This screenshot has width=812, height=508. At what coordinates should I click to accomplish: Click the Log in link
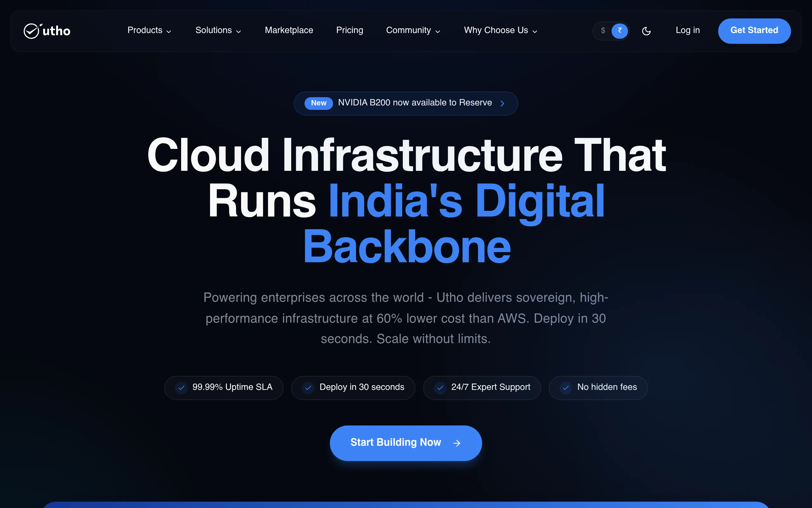[x=688, y=30]
